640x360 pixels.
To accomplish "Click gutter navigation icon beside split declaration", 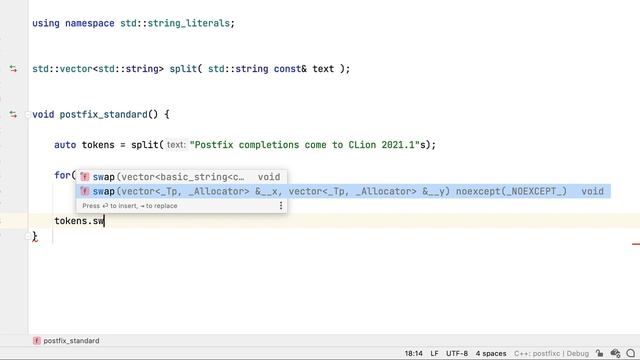I will 13,69.
